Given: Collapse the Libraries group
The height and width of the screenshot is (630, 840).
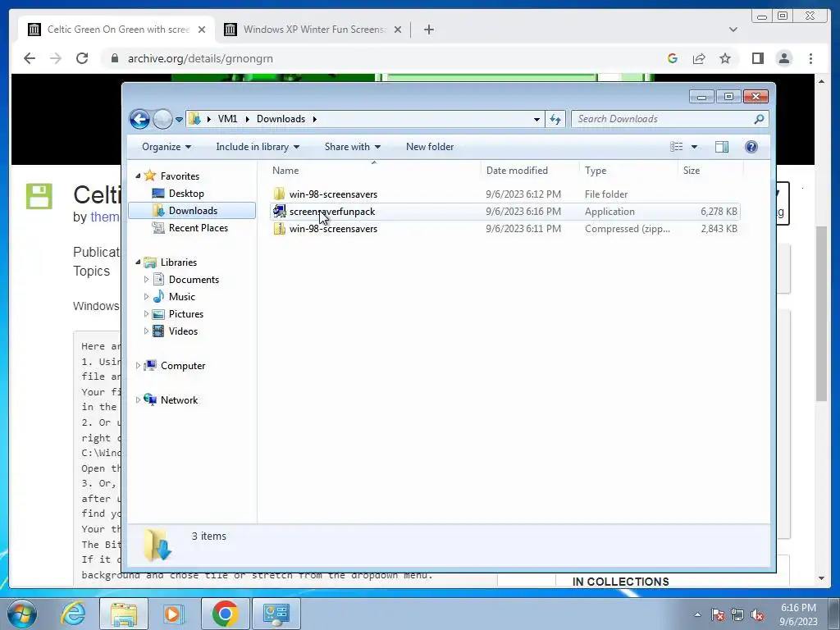Looking at the screenshot, I should click(x=138, y=262).
